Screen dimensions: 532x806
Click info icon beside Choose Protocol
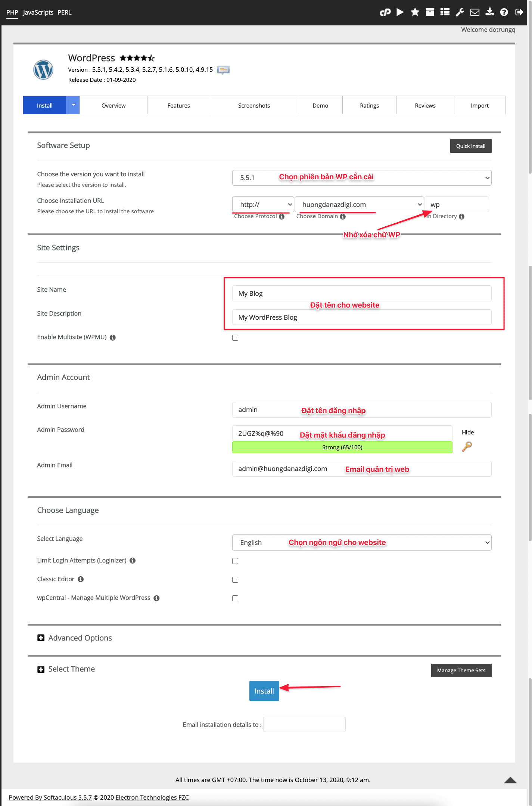click(282, 217)
